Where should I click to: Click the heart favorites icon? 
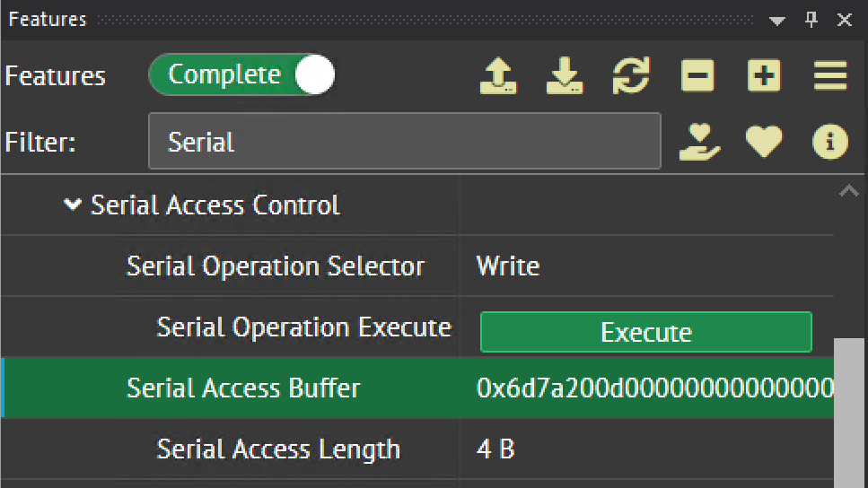click(764, 142)
